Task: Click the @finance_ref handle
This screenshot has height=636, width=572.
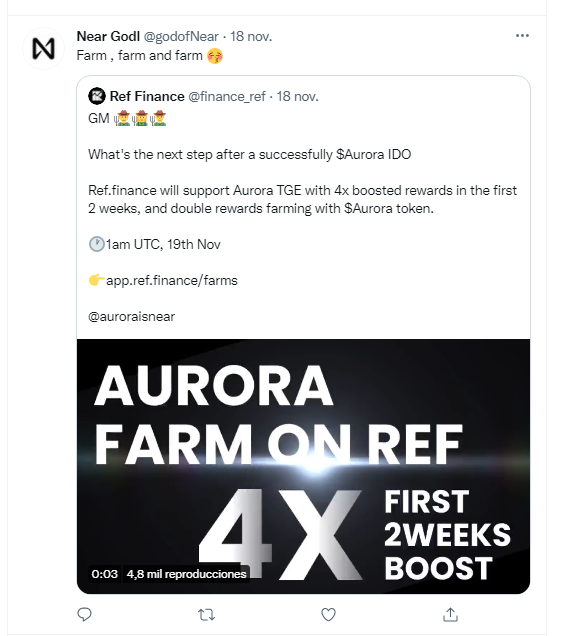Action: click(227, 97)
